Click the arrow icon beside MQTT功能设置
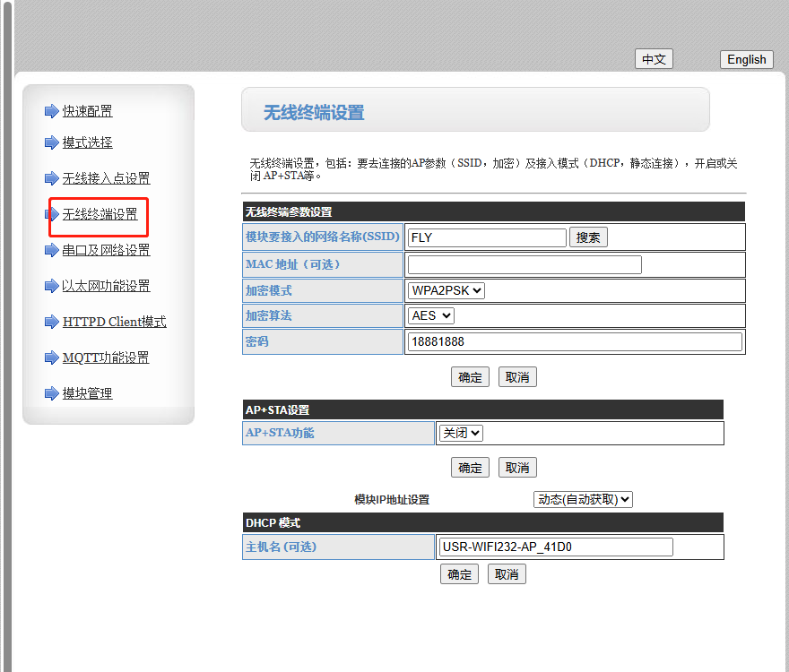 (51, 358)
